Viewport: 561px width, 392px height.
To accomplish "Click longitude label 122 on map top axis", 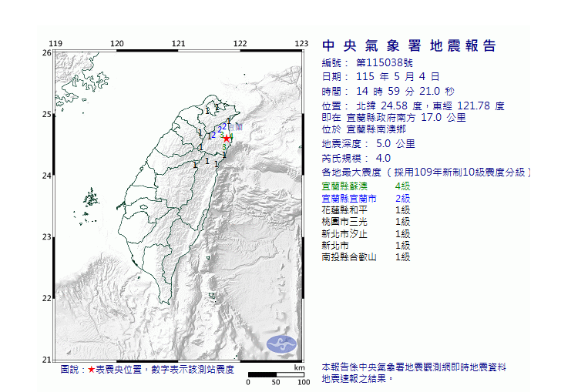I will 240,44.
